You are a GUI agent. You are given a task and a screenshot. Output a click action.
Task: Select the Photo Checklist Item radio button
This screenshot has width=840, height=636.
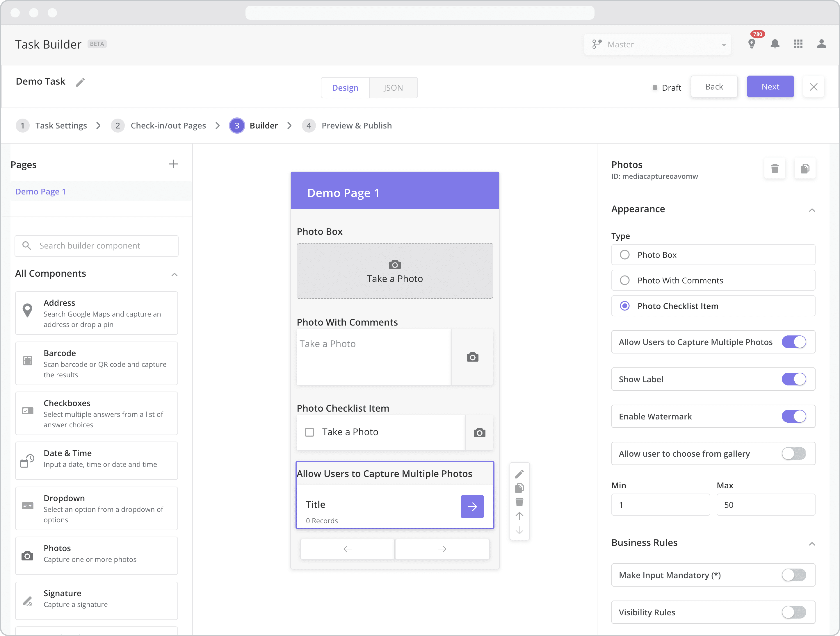[x=624, y=306]
